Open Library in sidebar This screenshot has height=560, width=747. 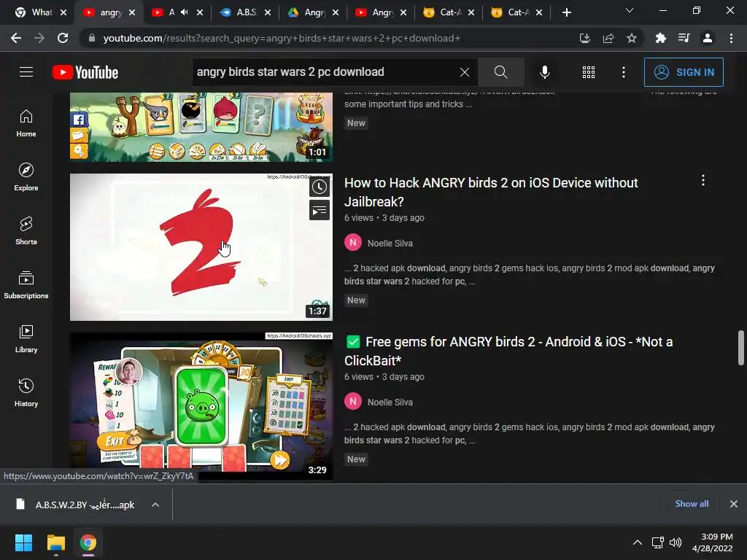click(26, 338)
